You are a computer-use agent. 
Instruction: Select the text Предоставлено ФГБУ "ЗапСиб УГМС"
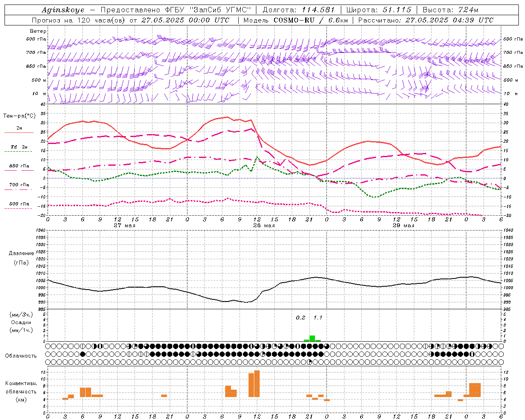(176, 10)
